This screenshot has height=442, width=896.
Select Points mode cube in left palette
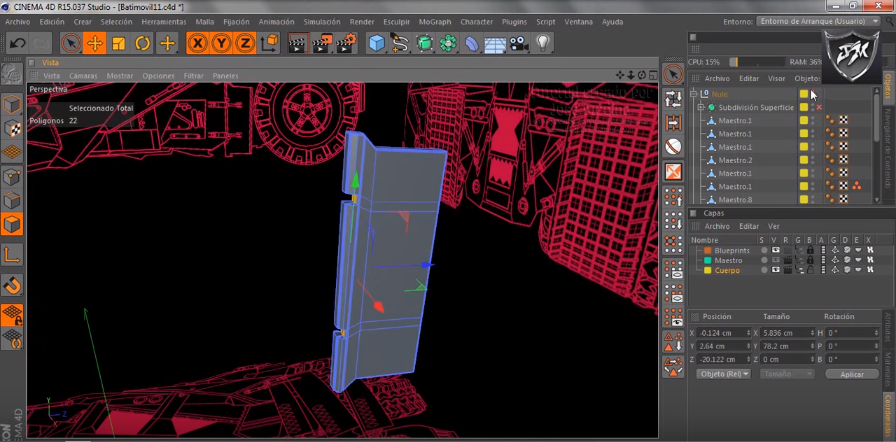click(12, 177)
